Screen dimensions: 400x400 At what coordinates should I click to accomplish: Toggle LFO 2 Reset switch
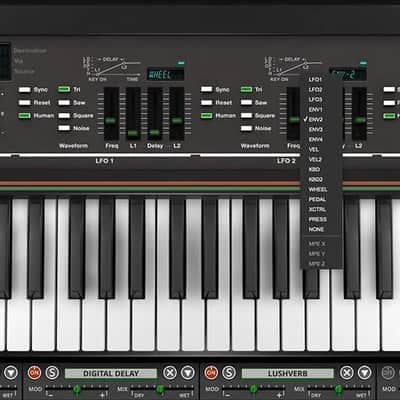pos(206,103)
